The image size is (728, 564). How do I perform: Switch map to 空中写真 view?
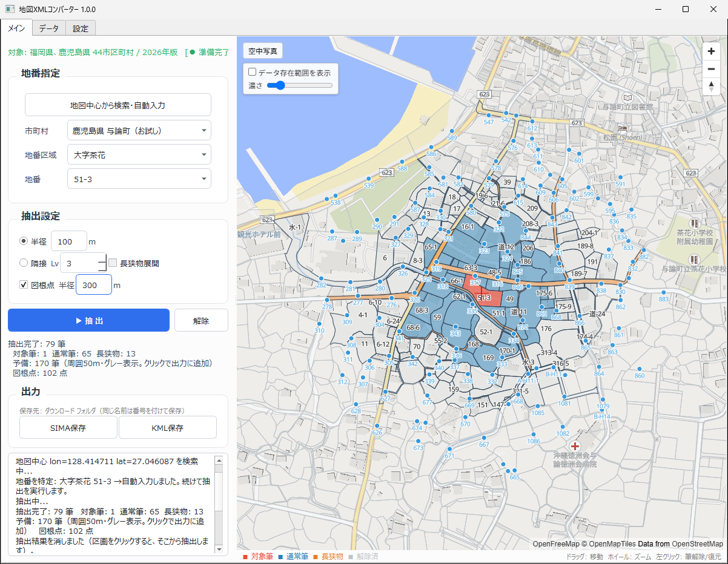point(263,51)
